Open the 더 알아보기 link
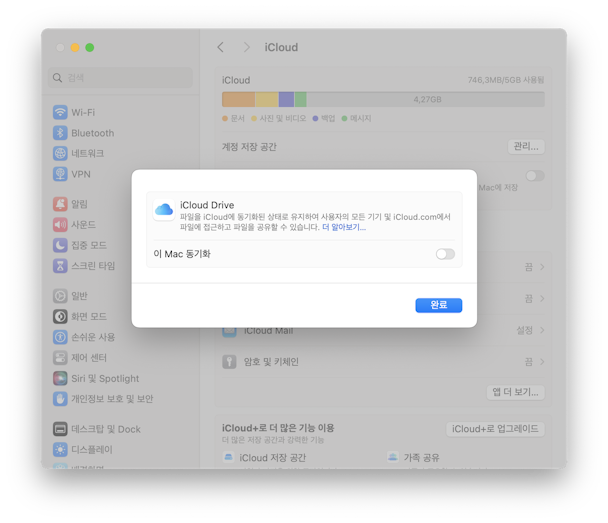The height and width of the screenshot is (523, 608). (x=344, y=227)
